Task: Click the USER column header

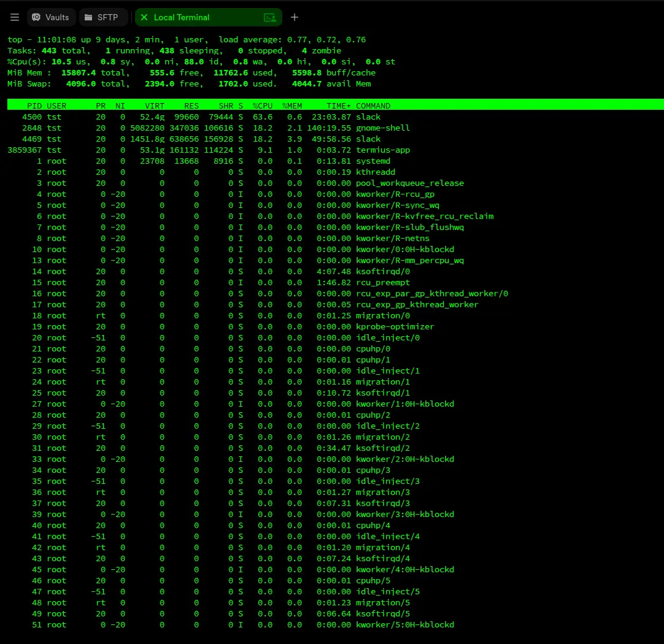Action: pyautogui.click(x=56, y=105)
